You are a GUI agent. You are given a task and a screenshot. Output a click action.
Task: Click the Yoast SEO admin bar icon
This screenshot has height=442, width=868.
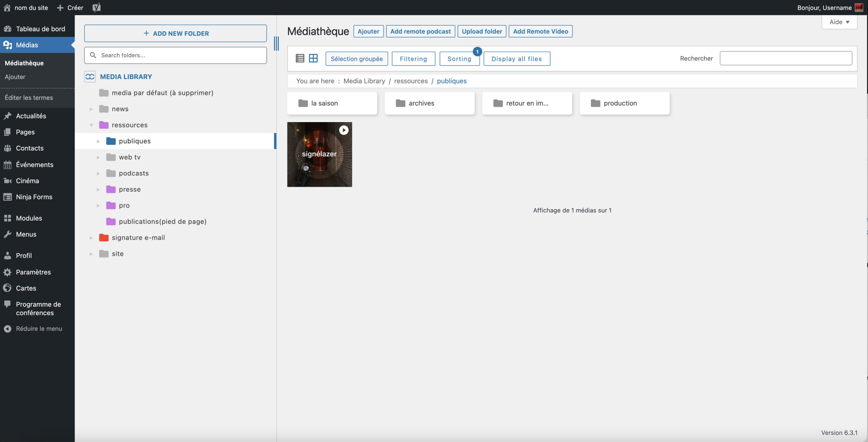(x=97, y=7)
